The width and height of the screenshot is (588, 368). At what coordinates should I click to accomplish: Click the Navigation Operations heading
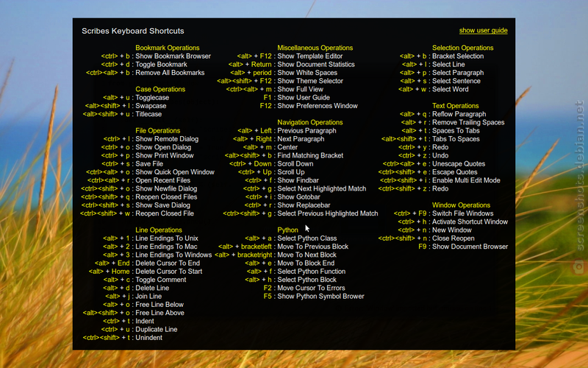click(x=309, y=122)
